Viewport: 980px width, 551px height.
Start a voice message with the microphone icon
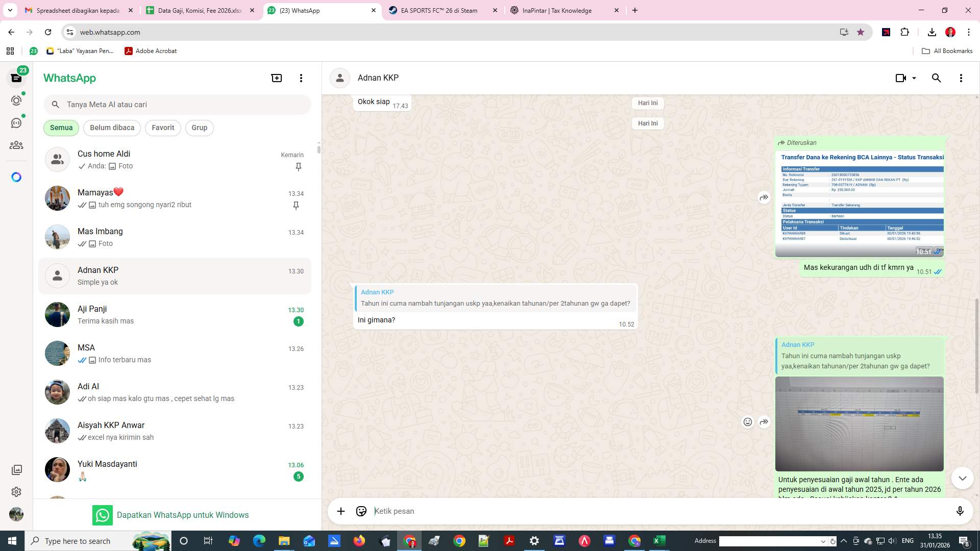click(961, 511)
